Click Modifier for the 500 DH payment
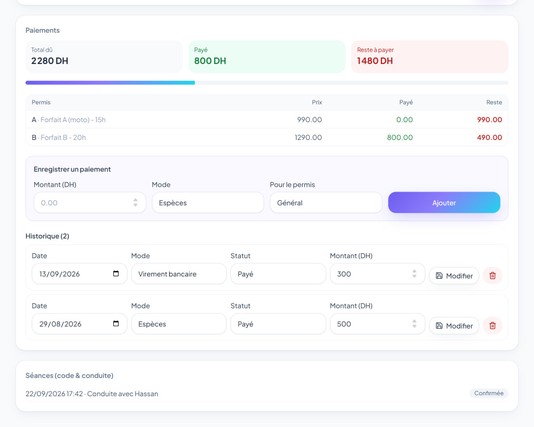Image resolution: width=534 pixels, height=427 pixels. pos(454,326)
